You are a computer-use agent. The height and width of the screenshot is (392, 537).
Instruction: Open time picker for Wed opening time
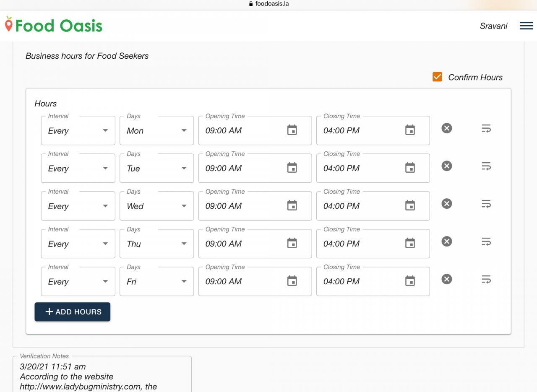(x=292, y=205)
